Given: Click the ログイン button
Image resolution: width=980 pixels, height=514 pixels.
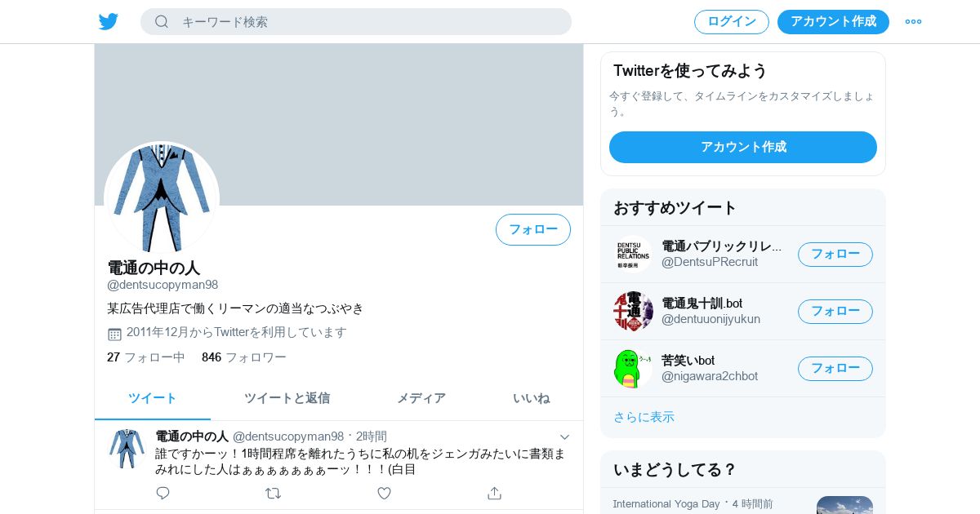Looking at the screenshot, I should point(732,21).
